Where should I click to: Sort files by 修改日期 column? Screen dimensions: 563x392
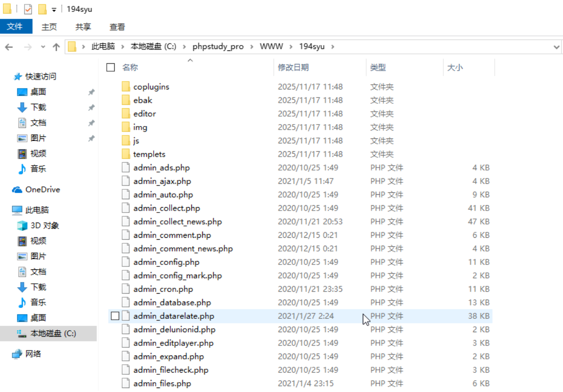point(293,67)
